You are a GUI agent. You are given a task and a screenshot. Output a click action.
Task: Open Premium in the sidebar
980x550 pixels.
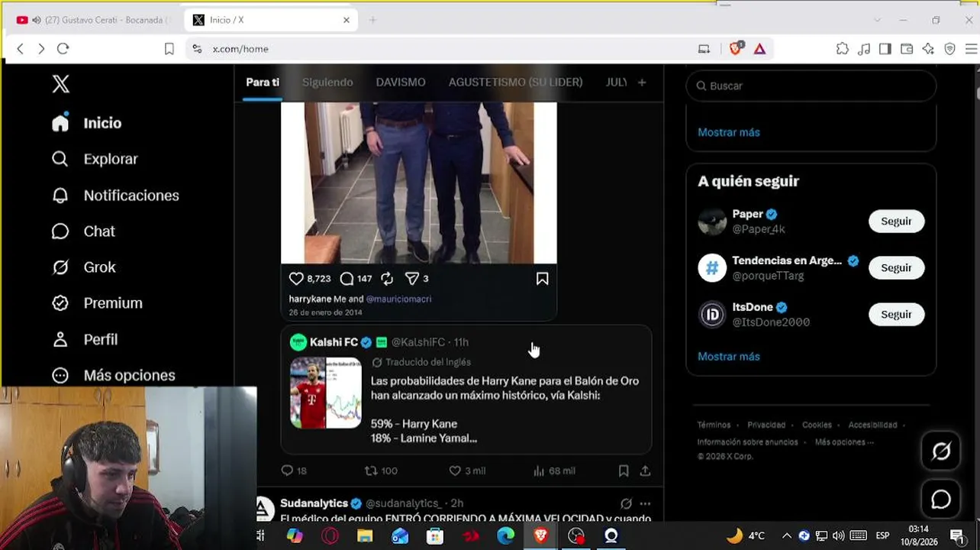(97, 303)
